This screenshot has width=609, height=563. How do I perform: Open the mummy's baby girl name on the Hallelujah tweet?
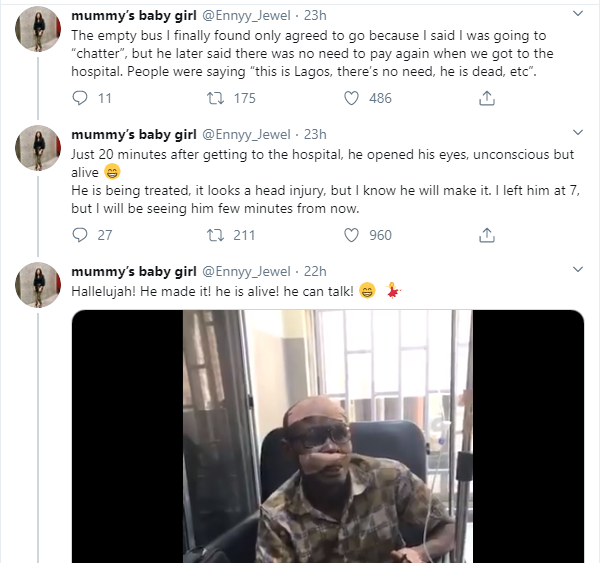(133, 271)
